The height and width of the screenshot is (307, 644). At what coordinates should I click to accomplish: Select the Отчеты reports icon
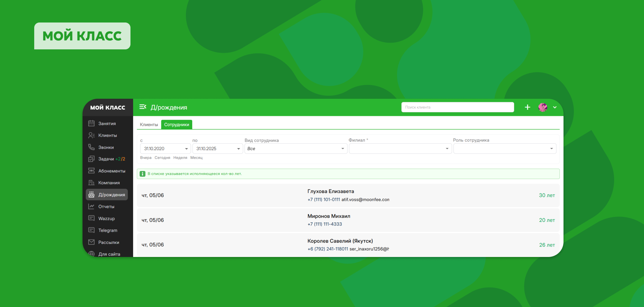point(92,206)
